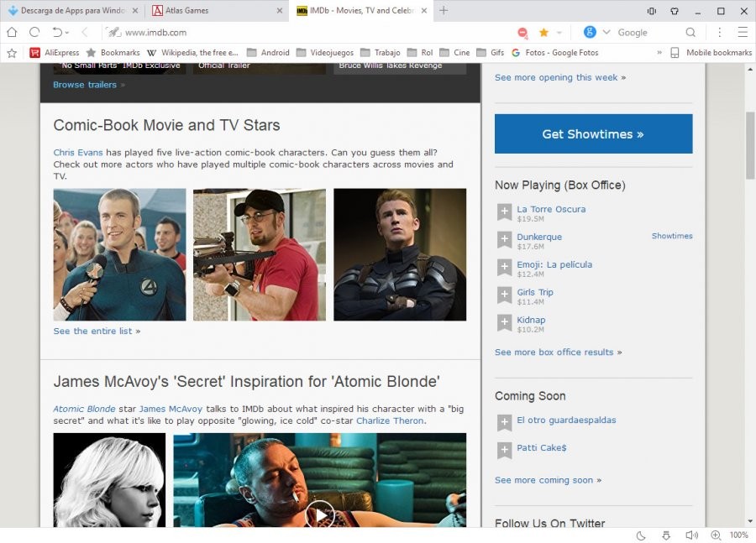This screenshot has height=543, width=756.
Task: Open search engine selector chevron
Action: pos(606,32)
